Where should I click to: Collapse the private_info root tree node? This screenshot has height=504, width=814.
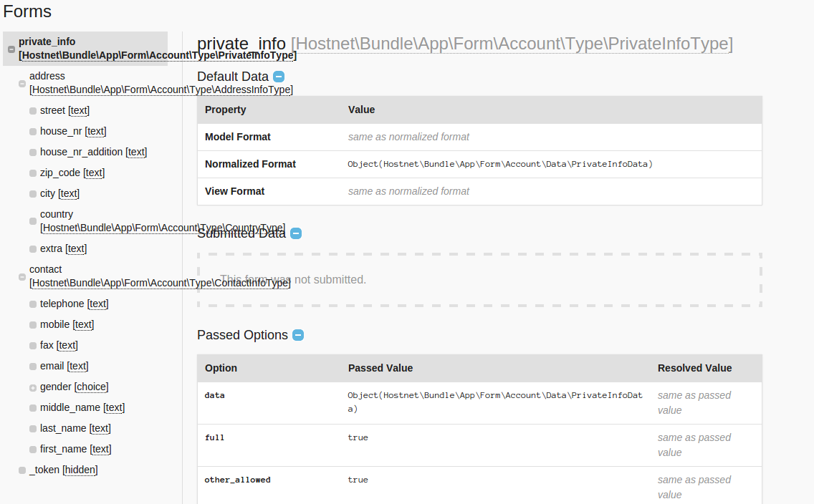[11, 49]
